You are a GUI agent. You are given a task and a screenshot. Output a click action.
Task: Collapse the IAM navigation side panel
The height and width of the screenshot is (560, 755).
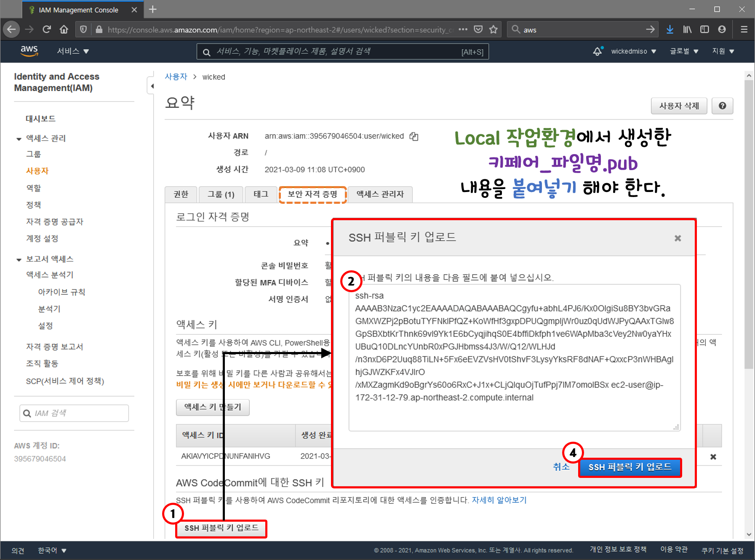(152, 86)
